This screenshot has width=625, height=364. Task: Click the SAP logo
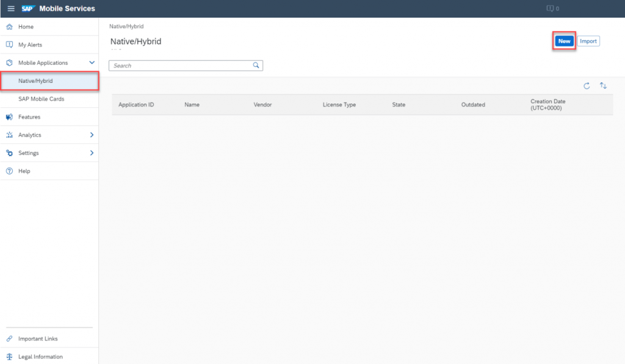(x=28, y=9)
